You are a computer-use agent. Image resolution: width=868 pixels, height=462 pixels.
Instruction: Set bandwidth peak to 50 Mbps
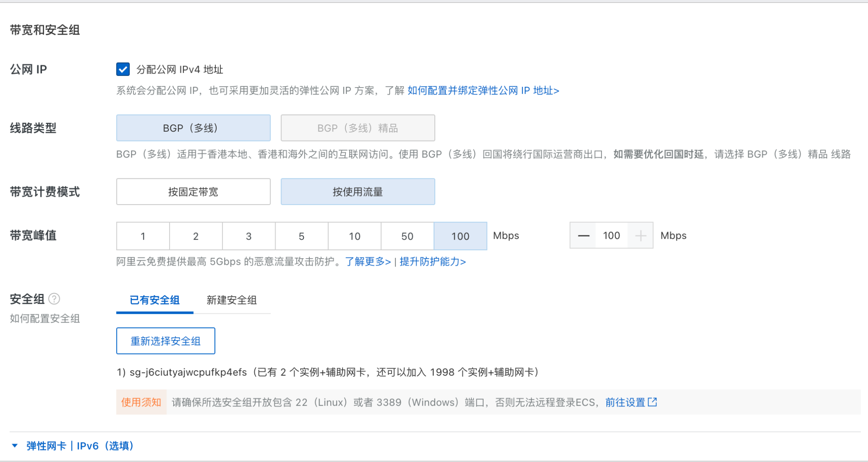pyautogui.click(x=407, y=236)
